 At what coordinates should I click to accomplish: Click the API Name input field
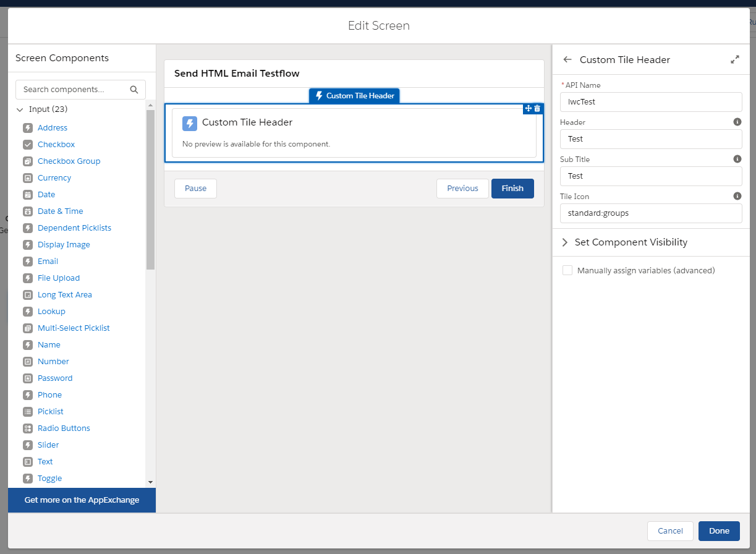point(651,102)
